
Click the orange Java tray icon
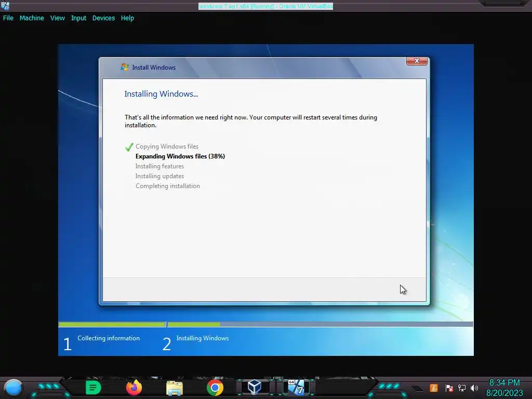pos(434,388)
